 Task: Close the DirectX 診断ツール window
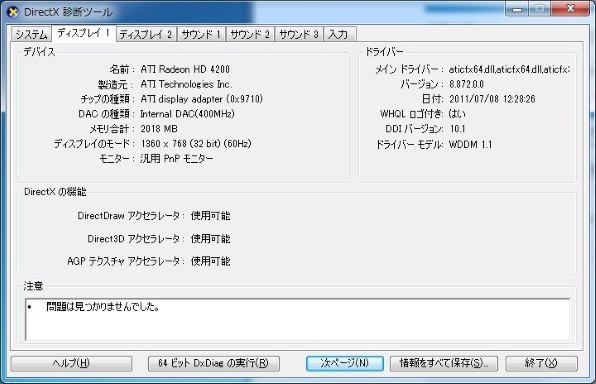(x=570, y=9)
